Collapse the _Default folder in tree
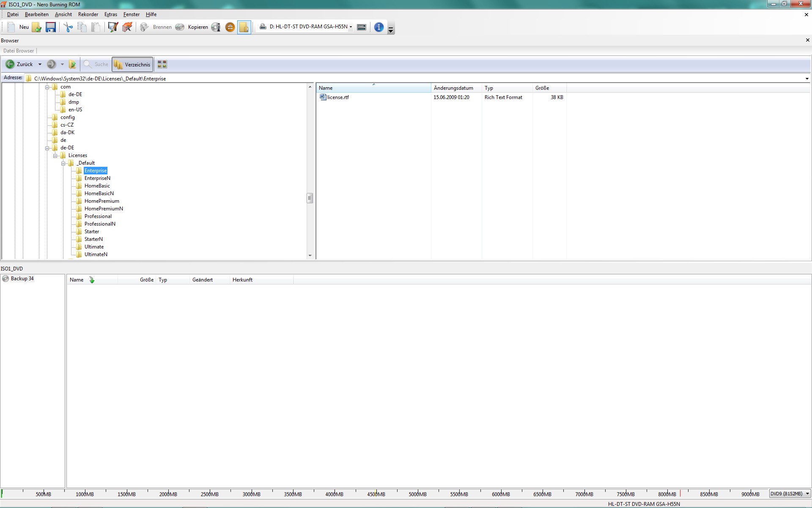The image size is (812, 508). pos(63,163)
